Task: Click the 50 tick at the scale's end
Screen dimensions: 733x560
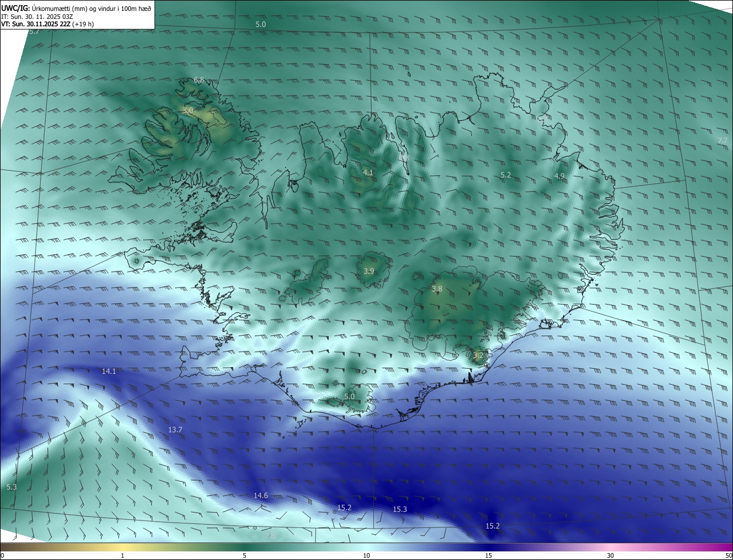Action: pos(728,555)
